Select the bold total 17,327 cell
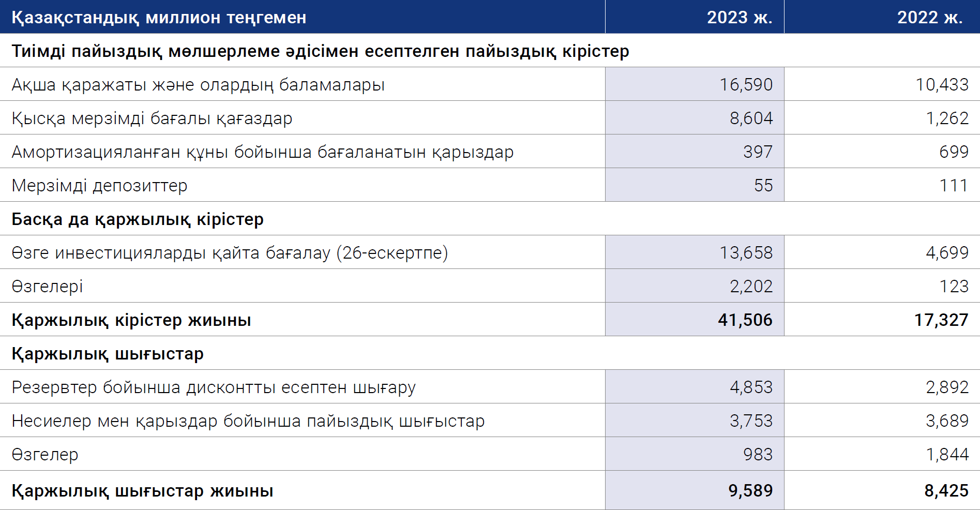This screenshot has height=510, width=980. (882, 319)
